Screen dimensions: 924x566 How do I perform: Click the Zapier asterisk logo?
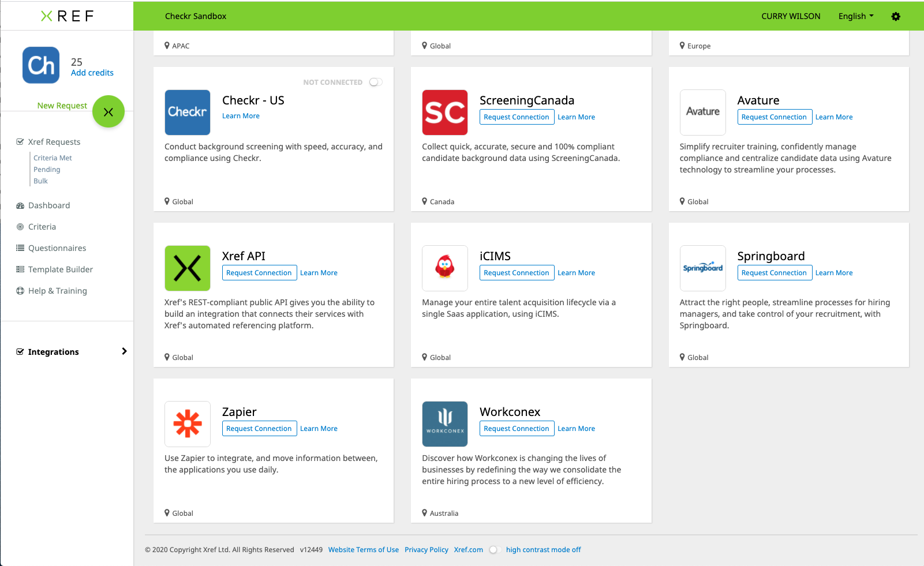click(x=188, y=424)
